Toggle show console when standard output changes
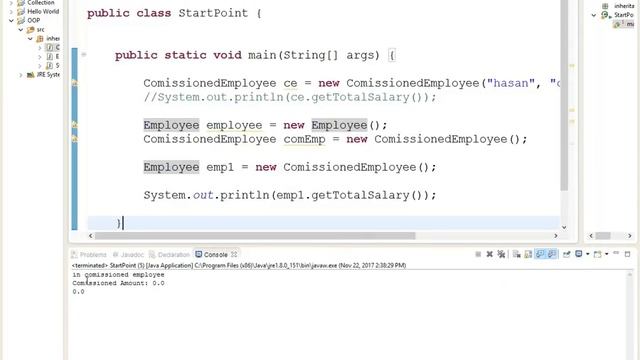Viewport: 640px width, 360px height. tap(540, 254)
